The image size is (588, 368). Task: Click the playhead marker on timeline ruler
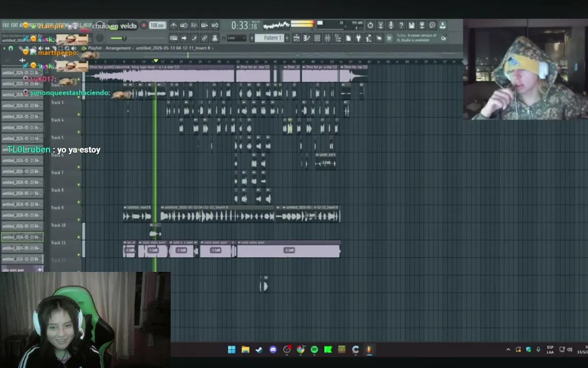pos(156,61)
